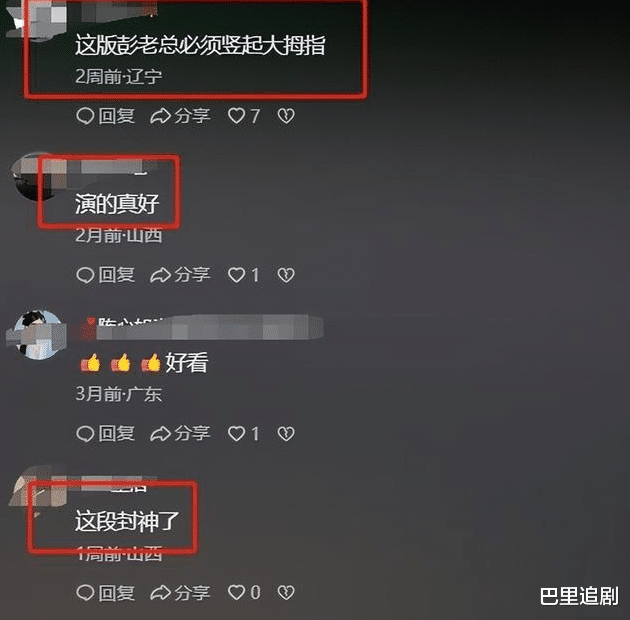
Task: Open the blurred username above 好看 comment
Action: pyautogui.click(x=201, y=327)
